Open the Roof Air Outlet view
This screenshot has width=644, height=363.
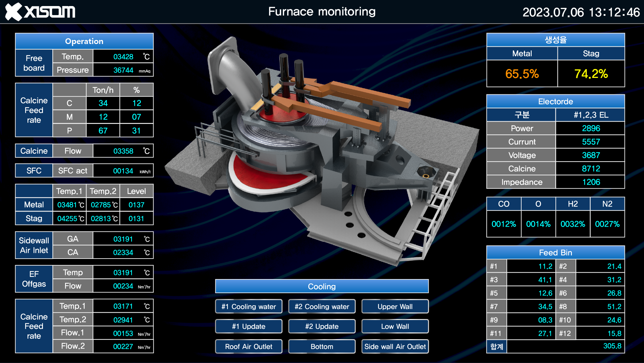tap(249, 347)
